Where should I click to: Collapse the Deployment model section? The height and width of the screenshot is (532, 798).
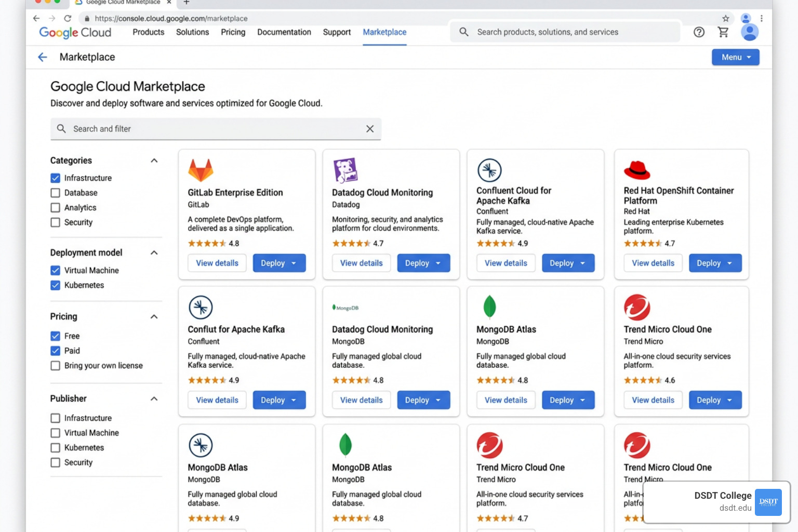tap(154, 252)
